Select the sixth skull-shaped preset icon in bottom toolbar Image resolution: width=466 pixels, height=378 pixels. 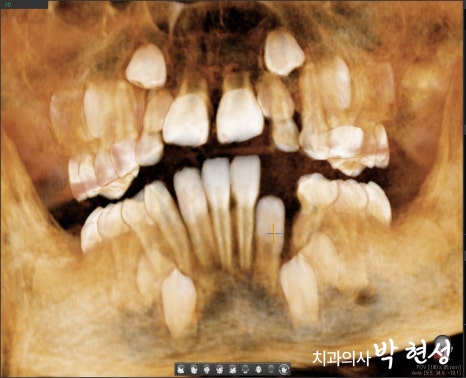pyautogui.click(x=245, y=369)
